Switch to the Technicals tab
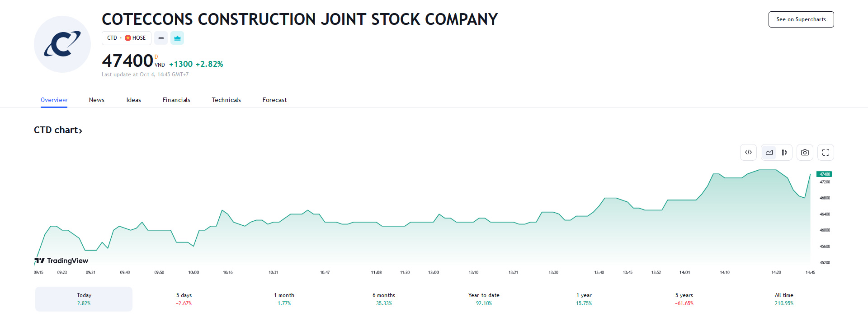This screenshot has height=335, width=868. click(x=226, y=100)
